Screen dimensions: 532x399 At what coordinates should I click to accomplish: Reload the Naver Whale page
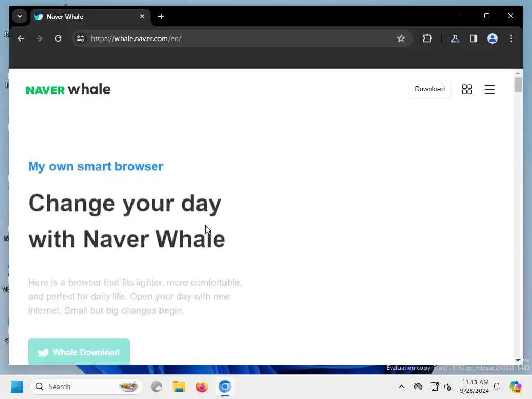tap(58, 38)
